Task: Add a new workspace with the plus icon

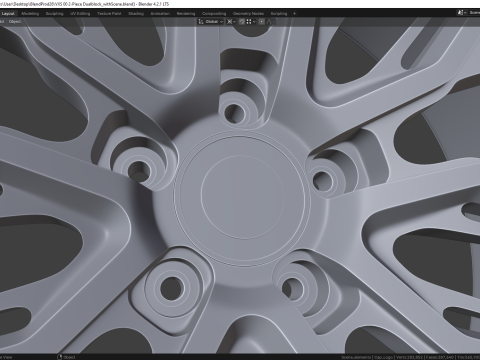Action: coord(294,14)
